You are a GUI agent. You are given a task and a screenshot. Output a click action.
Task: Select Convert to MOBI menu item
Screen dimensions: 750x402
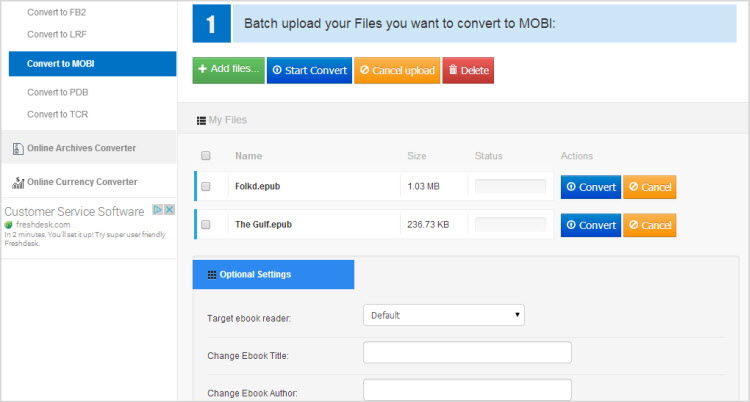(x=92, y=64)
